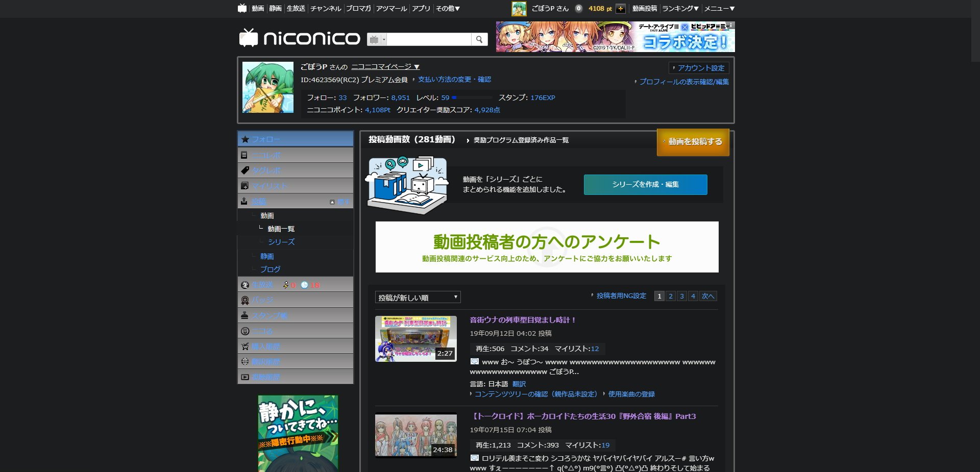
Task: Go to page 2 of video list
Action: [671, 296]
